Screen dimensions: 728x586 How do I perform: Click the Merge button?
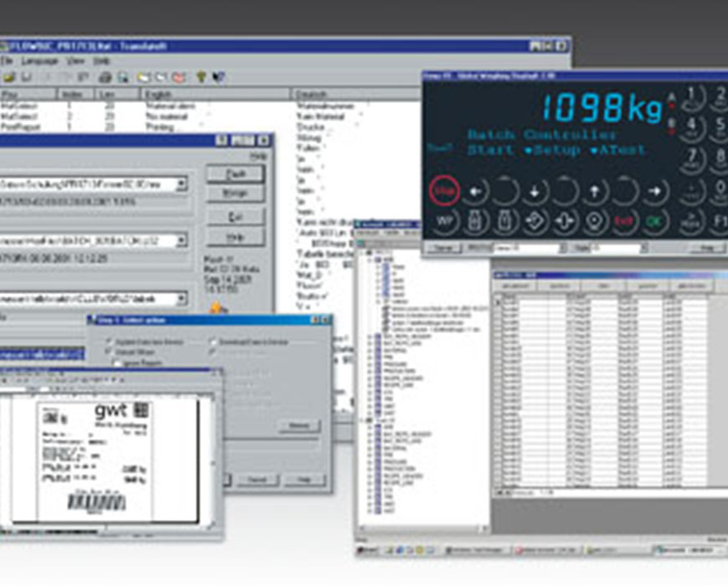235,194
